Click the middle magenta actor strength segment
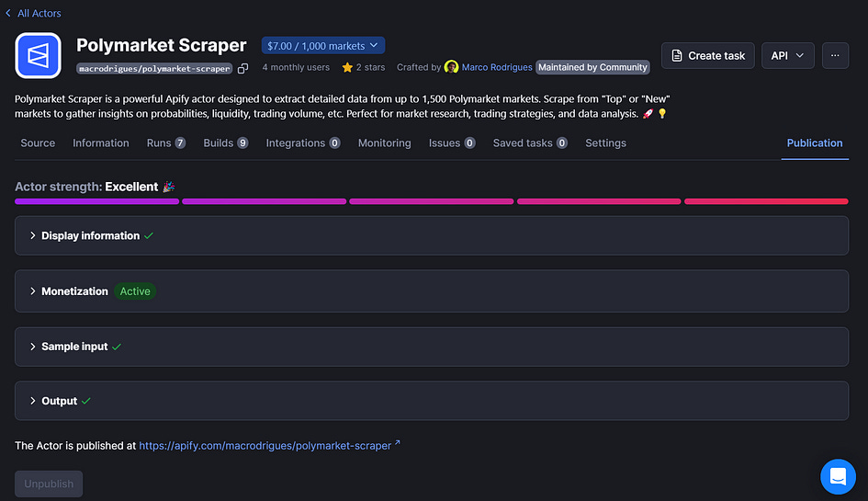The height and width of the screenshot is (501, 868). click(x=431, y=201)
